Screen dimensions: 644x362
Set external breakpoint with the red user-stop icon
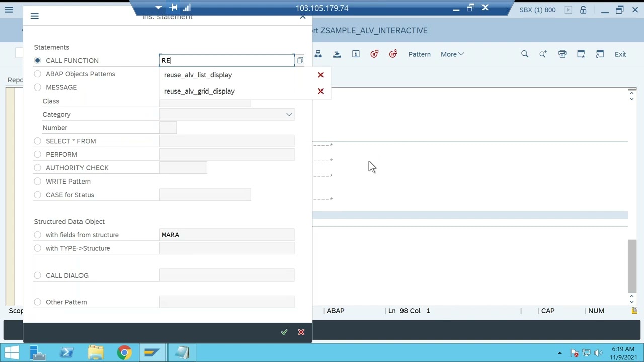393,54
